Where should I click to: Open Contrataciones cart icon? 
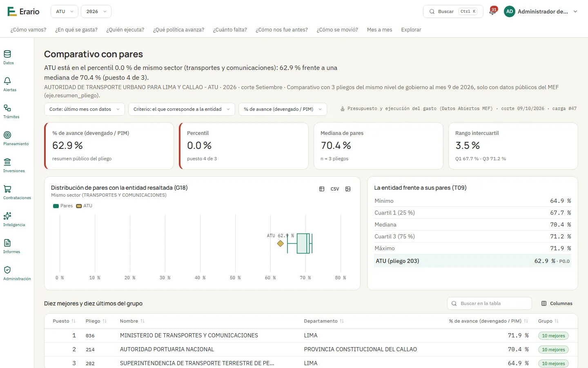click(x=7, y=189)
